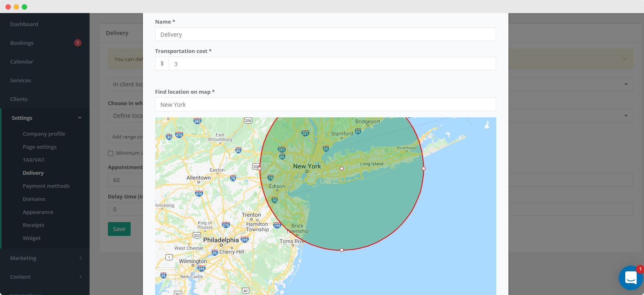
Task: Click the Stamford label on map
Action: [342, 134]
